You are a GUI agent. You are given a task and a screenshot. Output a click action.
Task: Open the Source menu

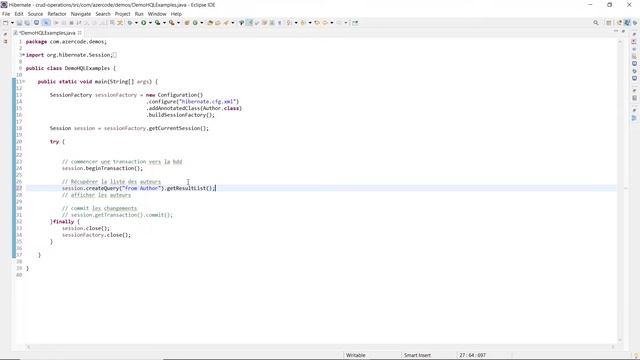[35, 14]
